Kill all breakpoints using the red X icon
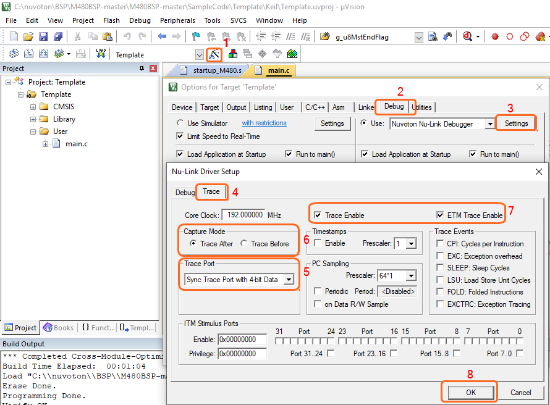The image size is (550, 405). [x=540, y=36]
